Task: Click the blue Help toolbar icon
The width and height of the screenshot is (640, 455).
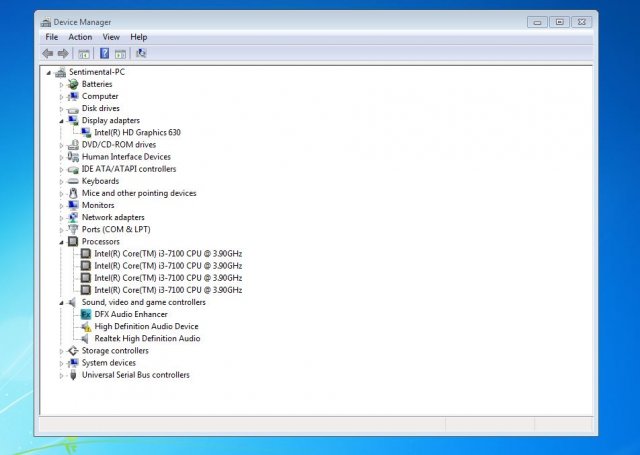Action: click(x=104, y=53)
